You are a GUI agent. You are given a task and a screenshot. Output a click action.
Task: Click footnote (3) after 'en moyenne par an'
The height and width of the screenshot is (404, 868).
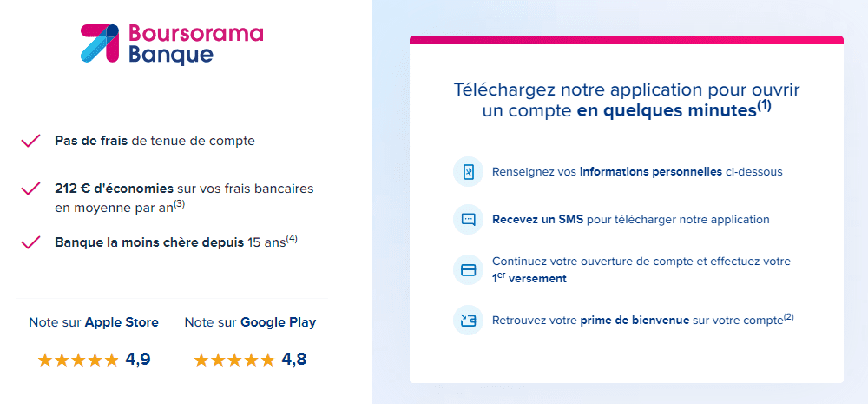pyautogui.click(x=179, y=204)
